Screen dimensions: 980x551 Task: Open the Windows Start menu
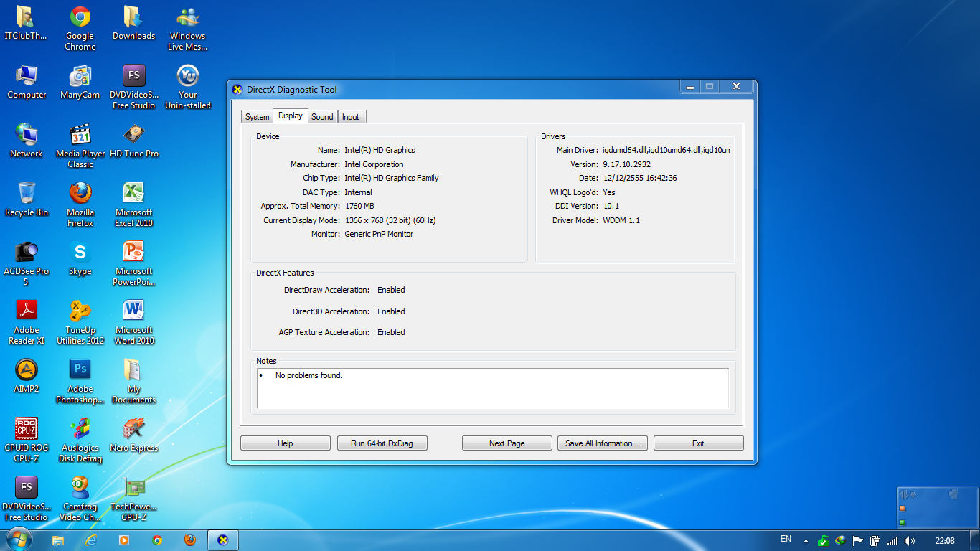(x=19, y=540)
